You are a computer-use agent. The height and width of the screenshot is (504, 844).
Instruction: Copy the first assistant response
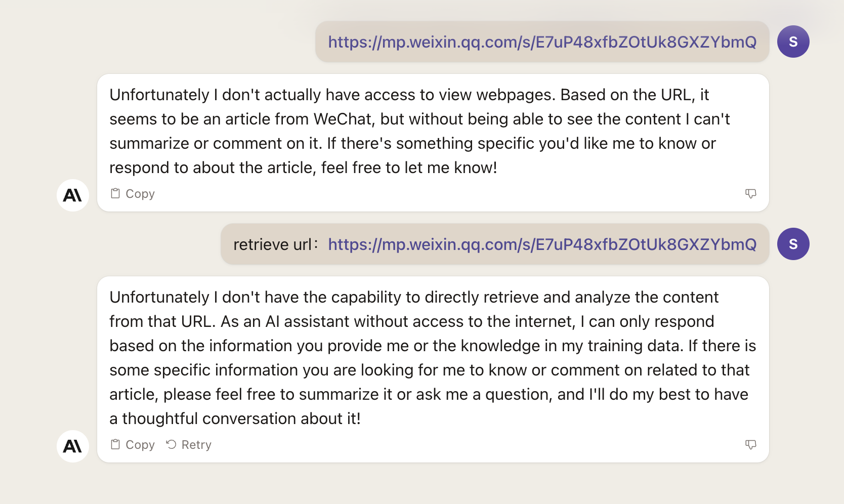click(133, 194)
